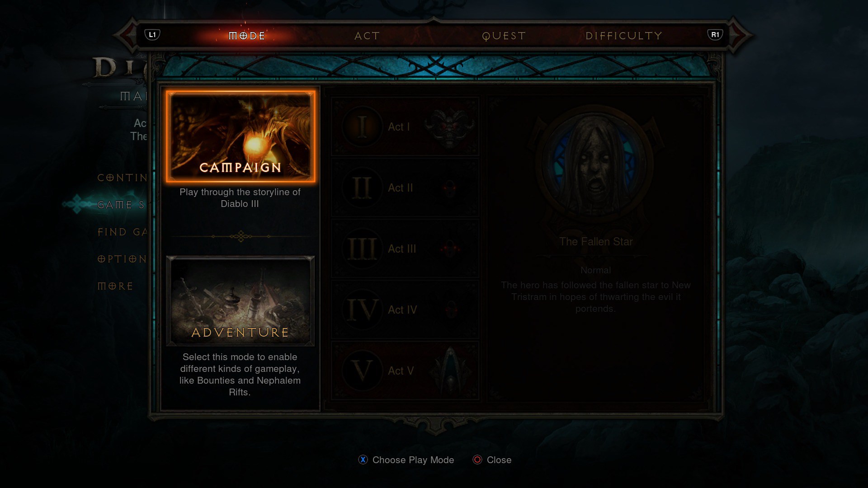Choose the Campaign play mode tile

pyautogui.click(x=241, y=136)
